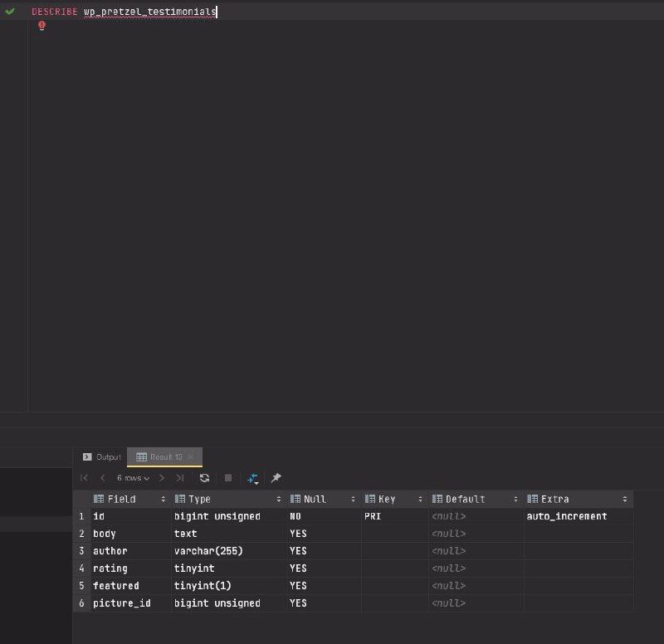
Task: Close the Result 13 tab
Action: click(191, 456)
